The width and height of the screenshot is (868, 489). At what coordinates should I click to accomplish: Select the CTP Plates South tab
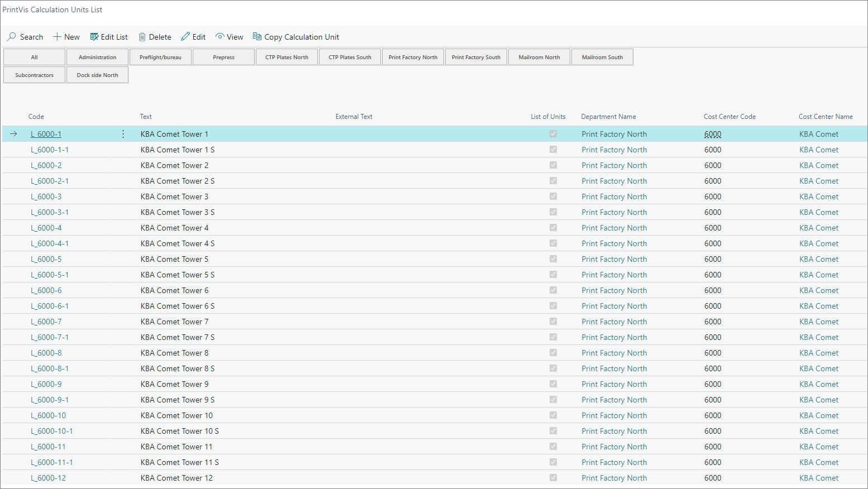click(350, 57)
